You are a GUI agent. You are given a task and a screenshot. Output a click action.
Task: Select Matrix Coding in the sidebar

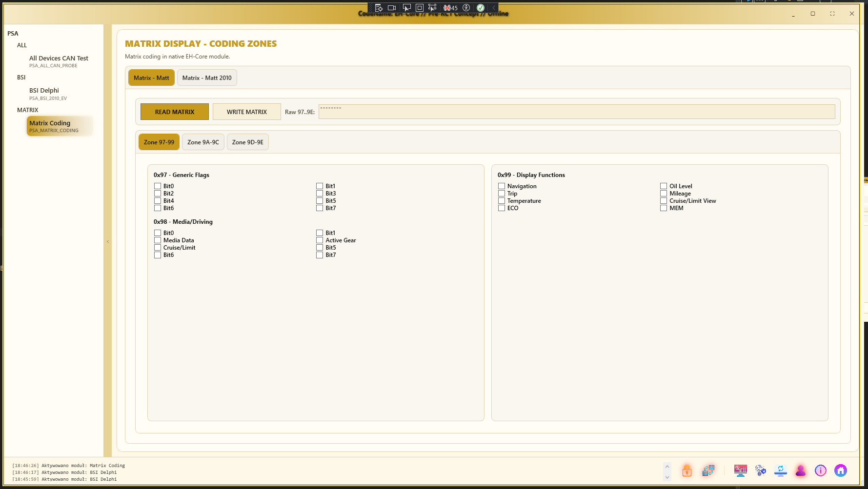[x=60, y=126]
